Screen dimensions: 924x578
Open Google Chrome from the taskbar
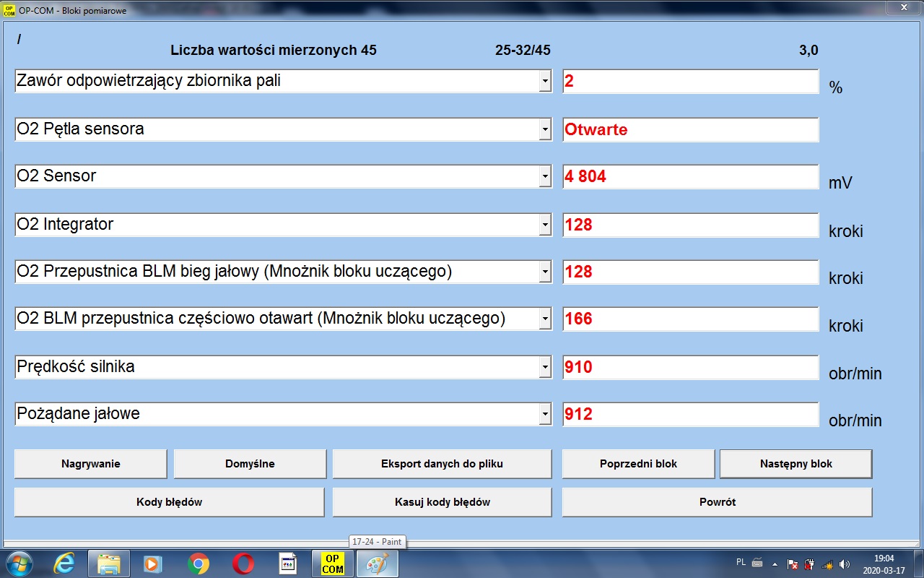pyautogui.click(x=199, y=564)
